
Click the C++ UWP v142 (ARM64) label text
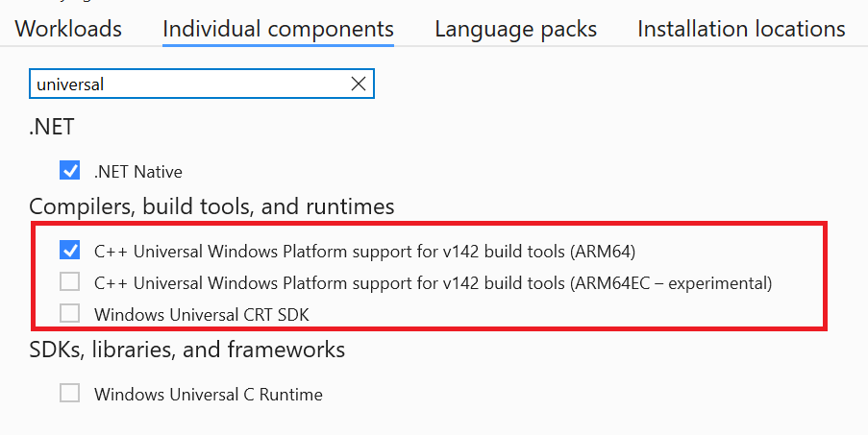pyautogui.click(x=365, y=252)
